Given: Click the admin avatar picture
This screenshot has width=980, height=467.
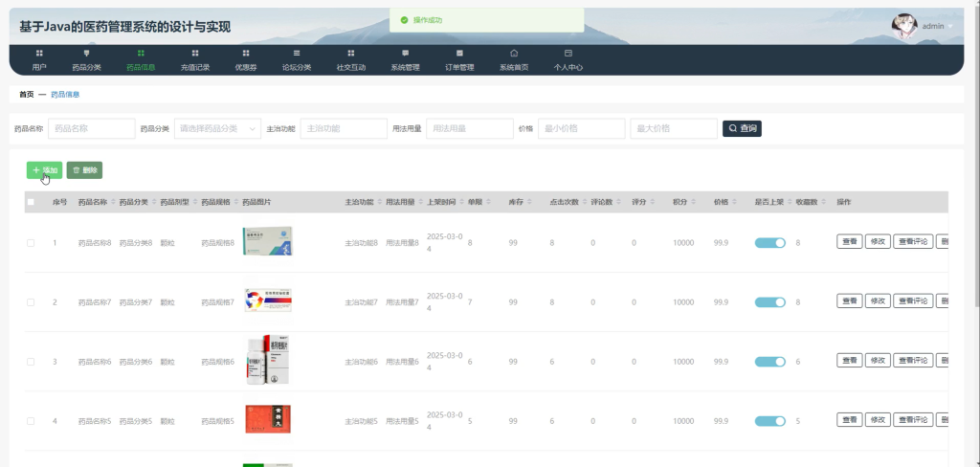Looking at the screenshot, I should (x=903, y=26).
